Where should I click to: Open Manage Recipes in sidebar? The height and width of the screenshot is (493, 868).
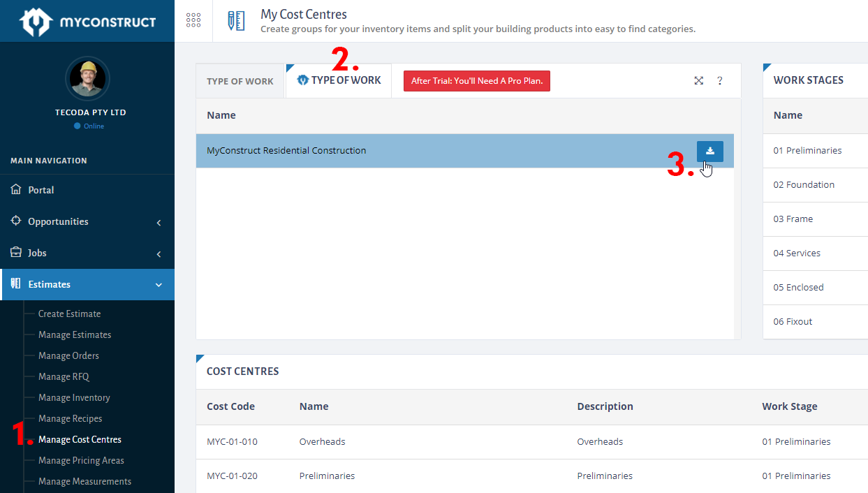pos(70,418)
